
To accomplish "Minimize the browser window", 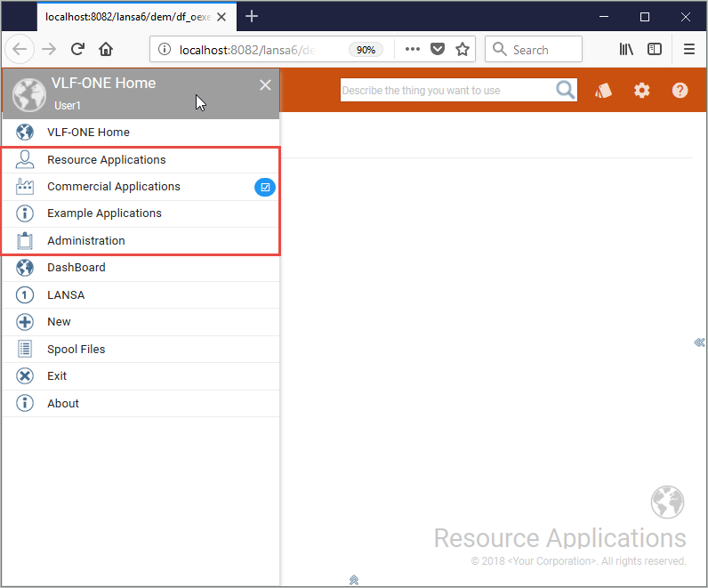I will point(604,17).
